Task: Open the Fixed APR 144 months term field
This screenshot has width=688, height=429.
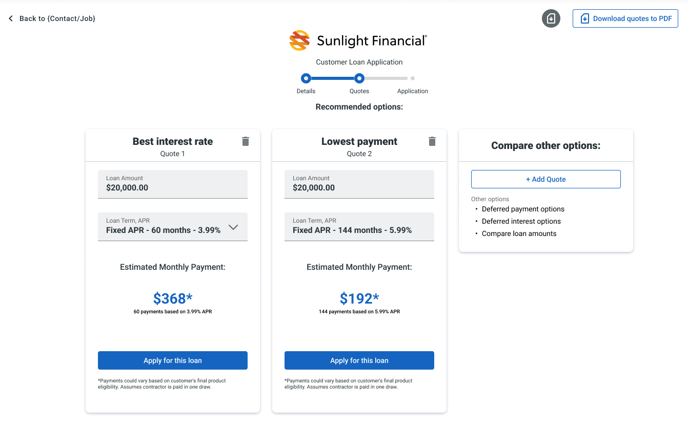Action: [x=359, y=227]
